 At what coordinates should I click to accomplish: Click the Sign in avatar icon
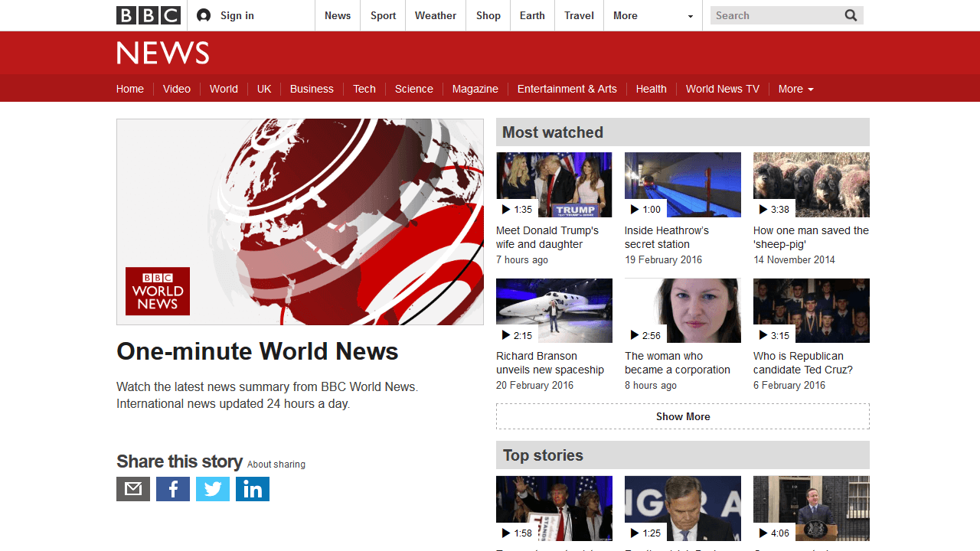point(204,15)
